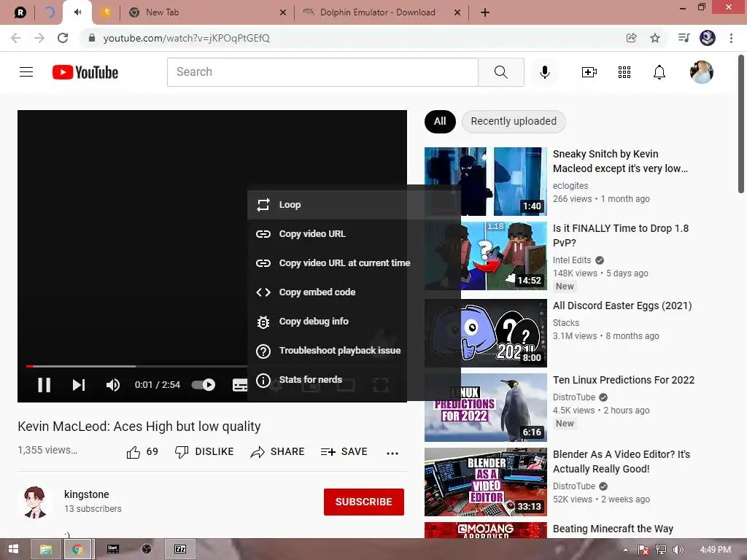
Task: Open the kingstone channel name link
Action: coord(86,494)
